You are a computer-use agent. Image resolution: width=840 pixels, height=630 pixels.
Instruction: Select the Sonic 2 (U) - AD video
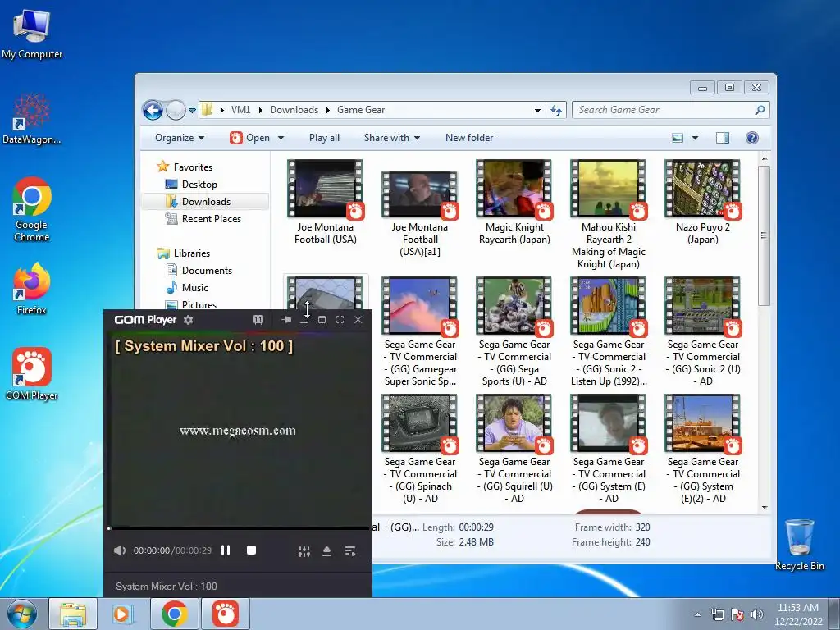coord(703,331)
